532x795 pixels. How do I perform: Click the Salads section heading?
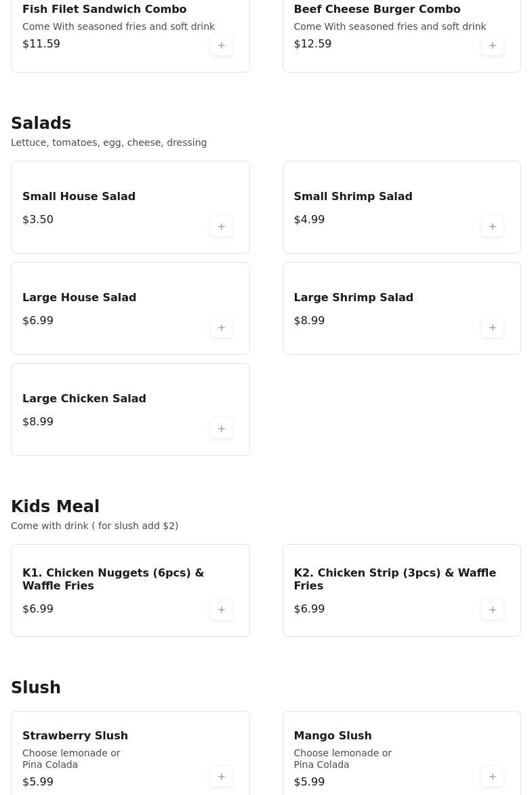coord(41,123)
